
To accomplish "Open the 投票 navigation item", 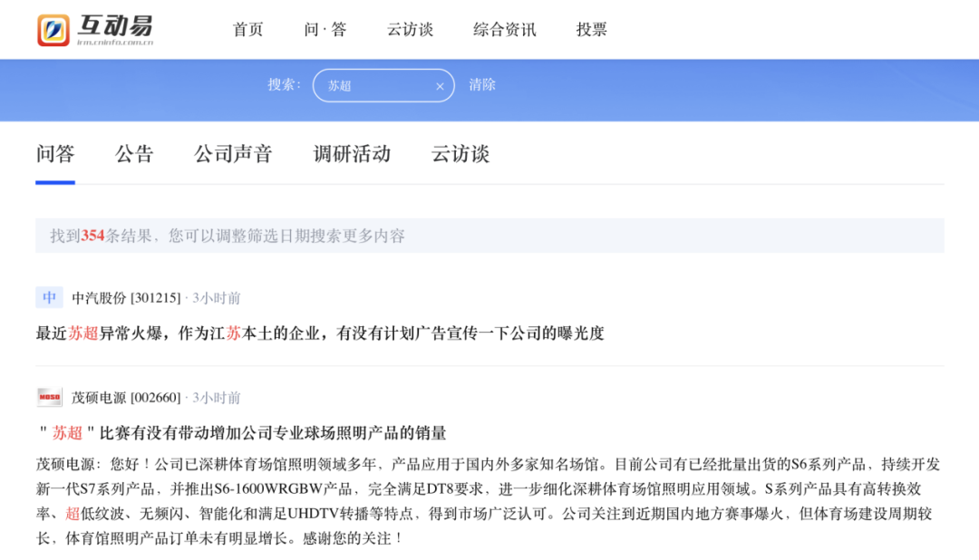I will 591,29.
